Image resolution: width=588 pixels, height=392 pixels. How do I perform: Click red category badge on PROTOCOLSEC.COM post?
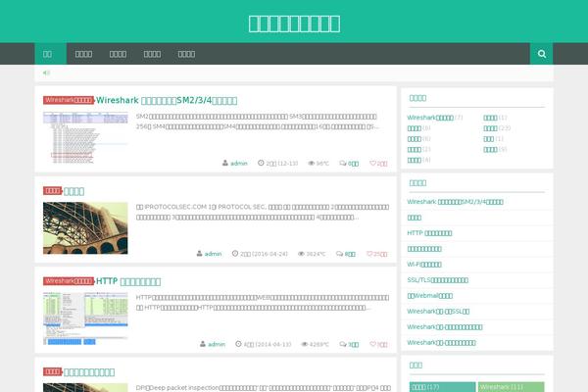point(53,190)
